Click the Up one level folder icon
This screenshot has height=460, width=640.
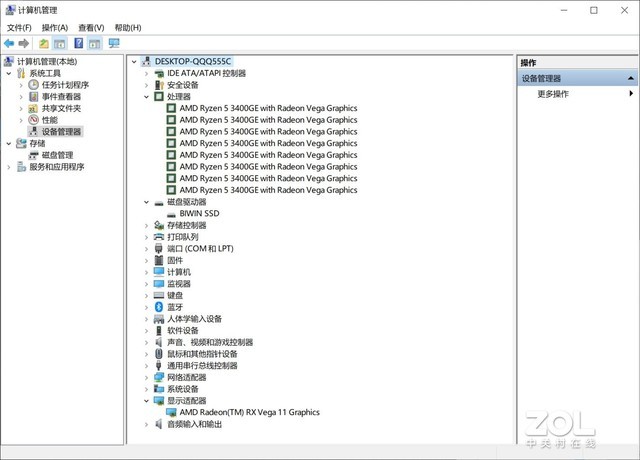point(44,43)
